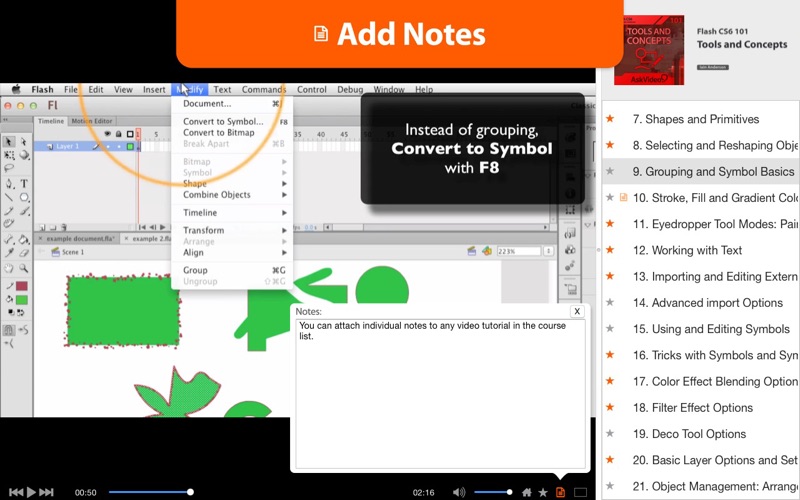Close the Notes popup with X
The width and height of the screenshot is (800, 500).
577,311
